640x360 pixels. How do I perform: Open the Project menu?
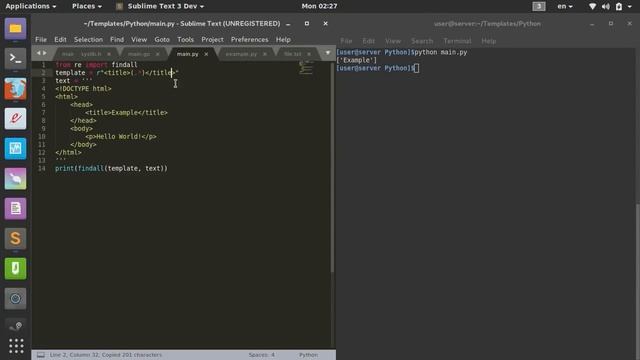tap(212, 40)
